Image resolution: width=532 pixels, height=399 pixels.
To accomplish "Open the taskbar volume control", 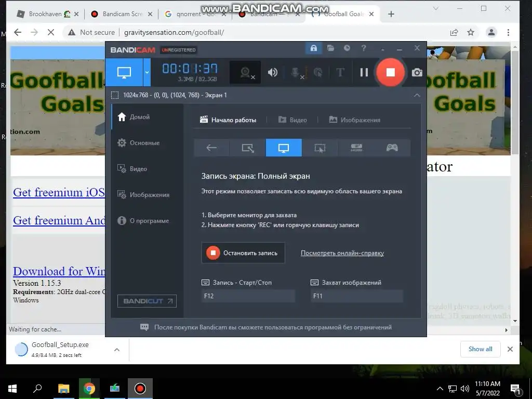I will point(465,389).
